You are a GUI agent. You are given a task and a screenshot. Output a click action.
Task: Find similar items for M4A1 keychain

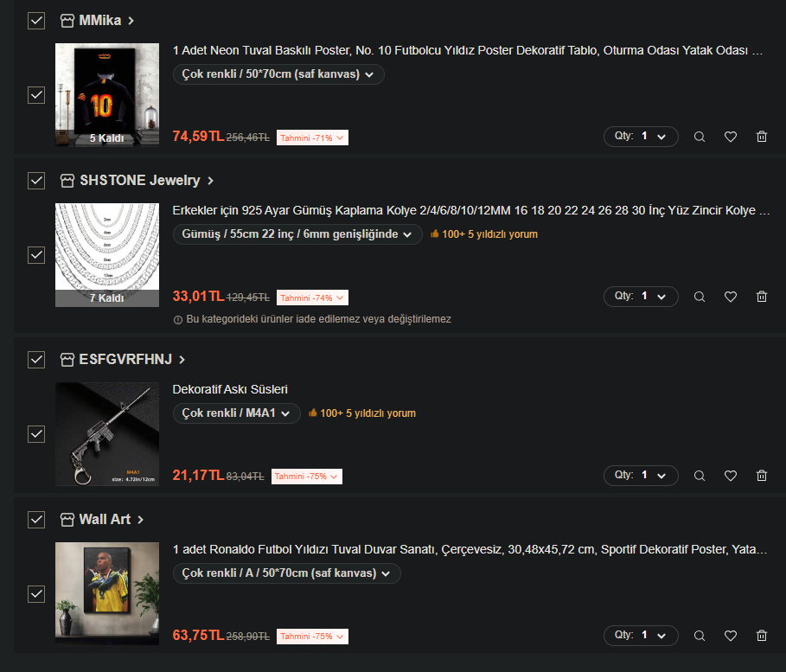click(x=700, y=476)
